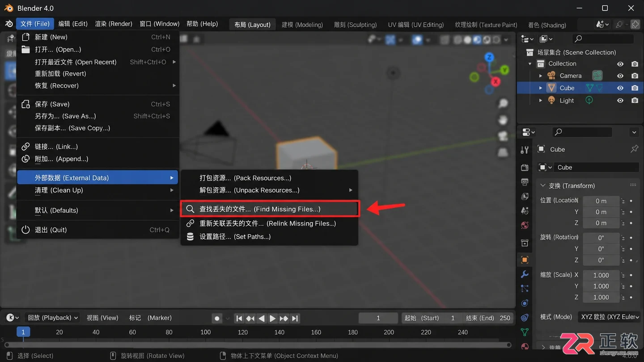Toggle the Cube eye visibility icon

pos(620,88)
